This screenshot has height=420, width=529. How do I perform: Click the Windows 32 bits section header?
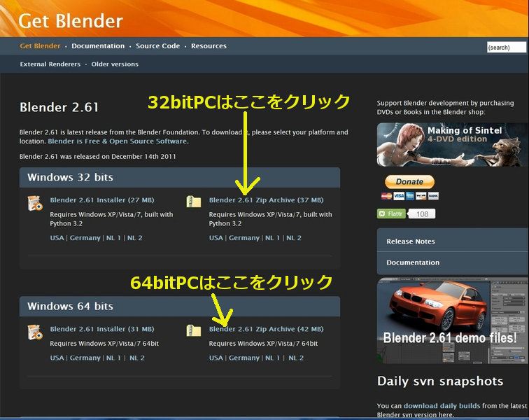pos(180,178)
